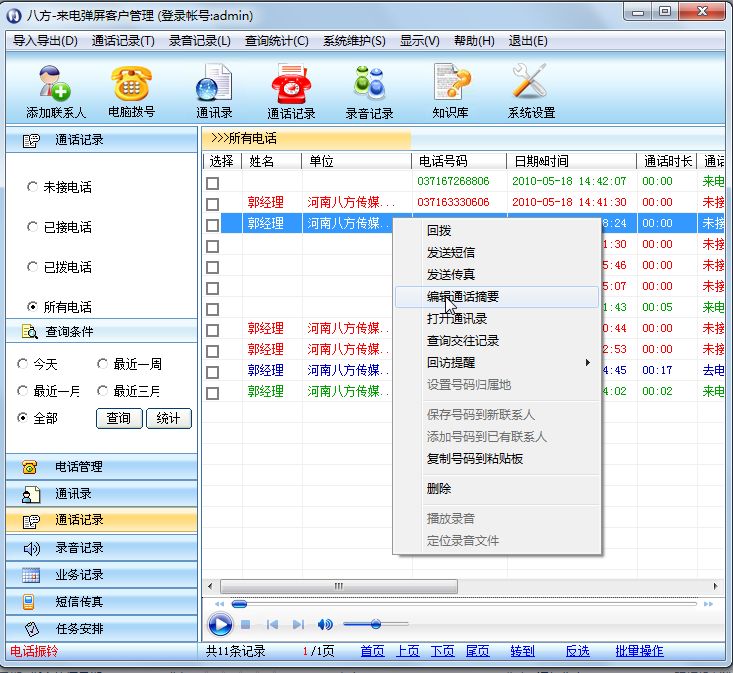The image size is (733, 673).
Task: Expand the 电话管理 sidebar section
Action: click(99, 466)
